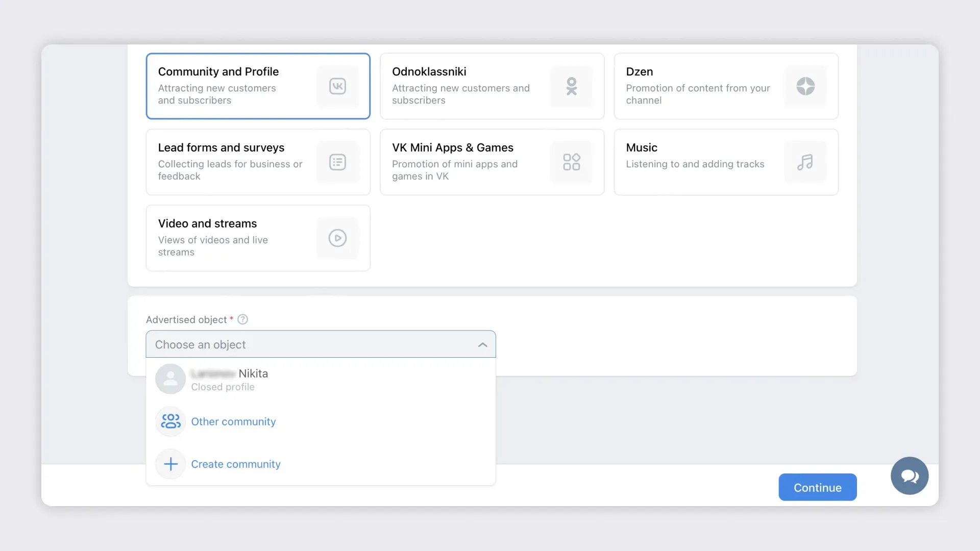This screenshot has width=980, height=551.
Task: Open the chat support bubble
Action: (909, 475)
